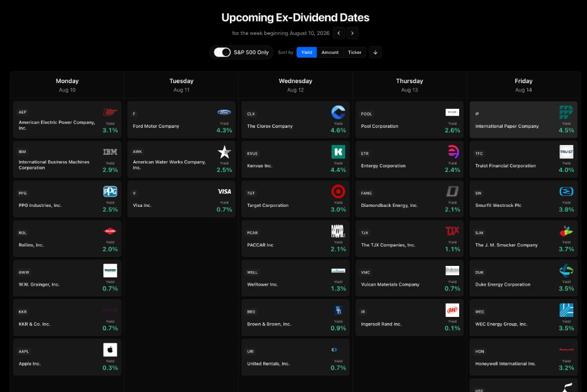The image size is (587, 392).
Task: Click the Duke Energy logo
Action: tap(566, 271)
